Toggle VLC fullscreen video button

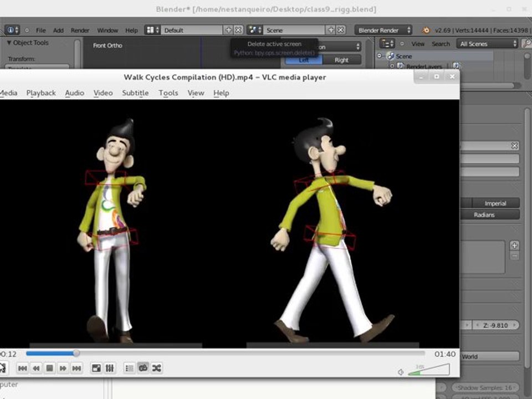96,368
